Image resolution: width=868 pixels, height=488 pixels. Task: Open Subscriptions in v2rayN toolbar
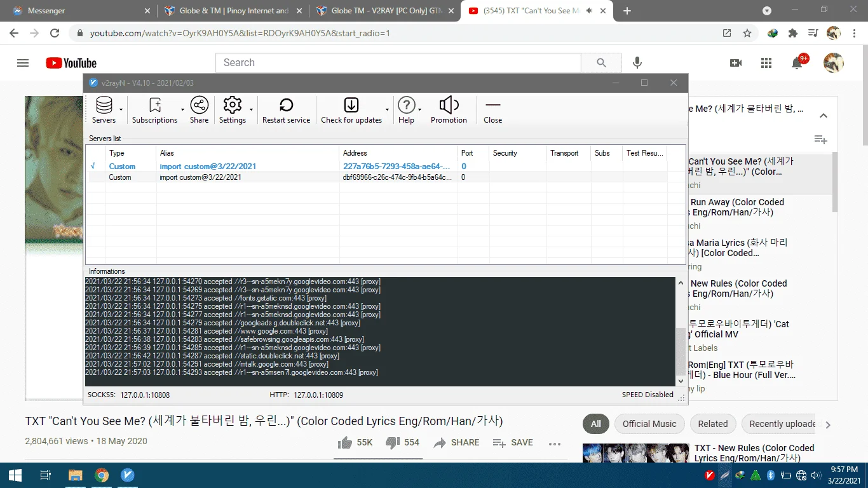click(x=154, y=111)
